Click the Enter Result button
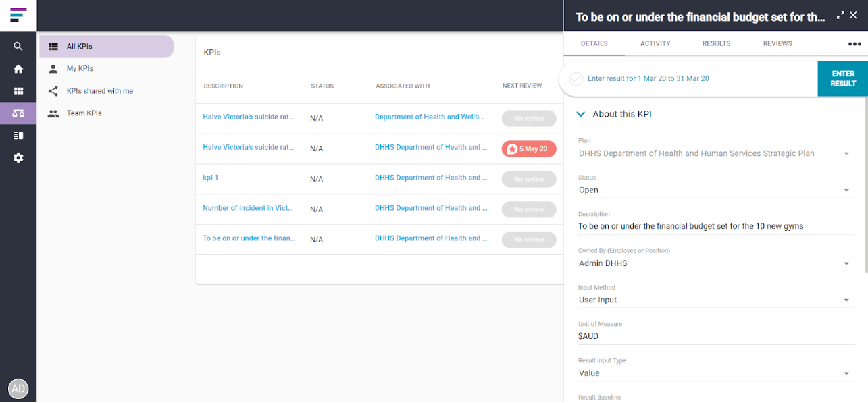 pos(843,78)
